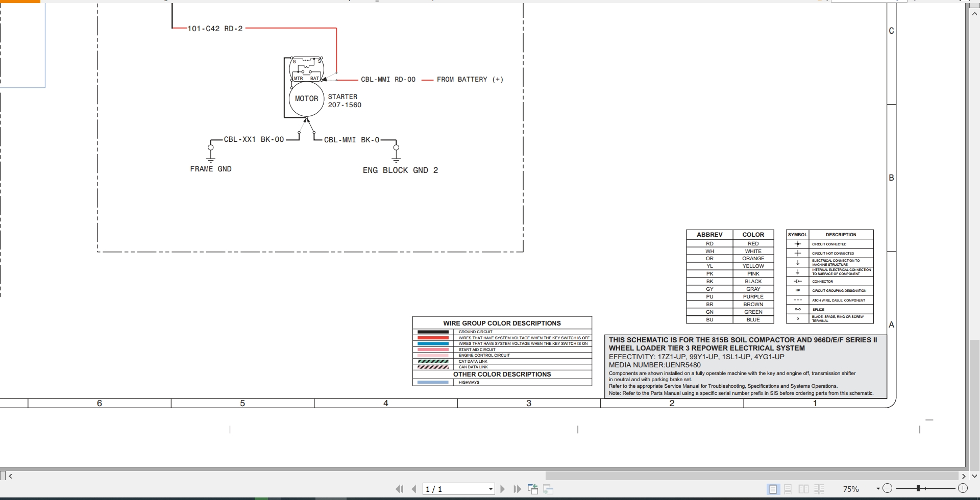The height and width of the screenshot is (500, 980).
Task: Switch to single page view
Action: (x=773, y=489)
